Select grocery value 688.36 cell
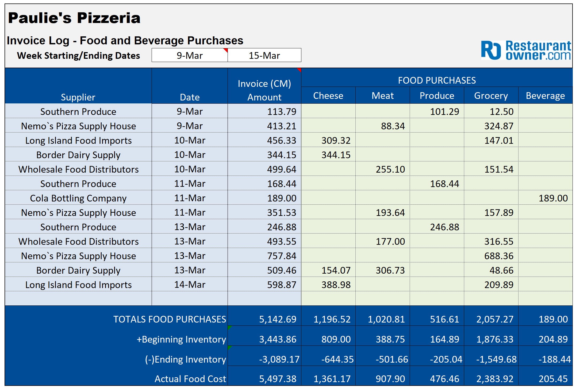 tap(491, 255)
